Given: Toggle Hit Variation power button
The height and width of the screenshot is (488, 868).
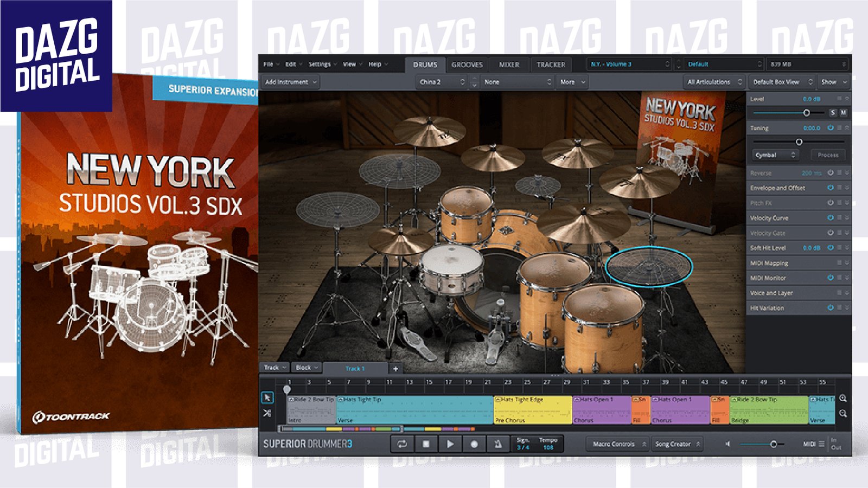Looking at the screenshot, I should 830,307.
